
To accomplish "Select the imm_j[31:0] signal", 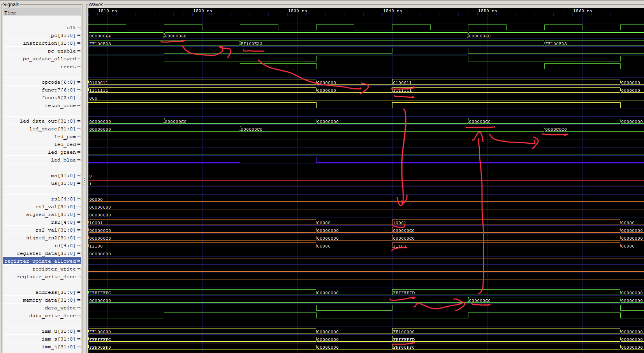I will (x=42, y=347).
